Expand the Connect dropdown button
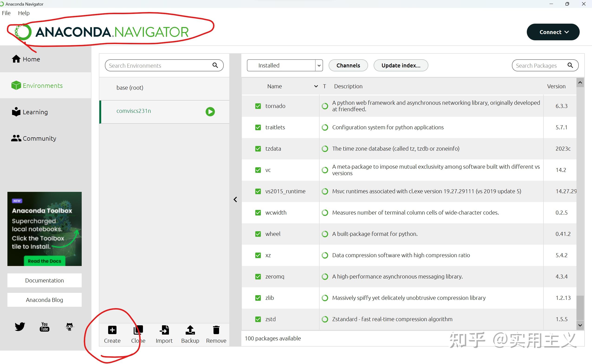Image resolution: width=592 pixels, height=364 pixels. [x=553, y=32]
